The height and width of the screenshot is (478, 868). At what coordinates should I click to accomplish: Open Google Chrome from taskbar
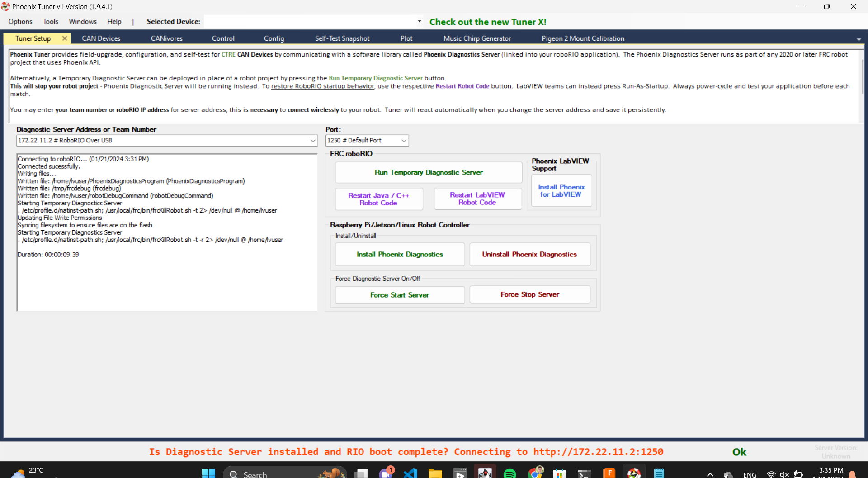tap(535, 473)
